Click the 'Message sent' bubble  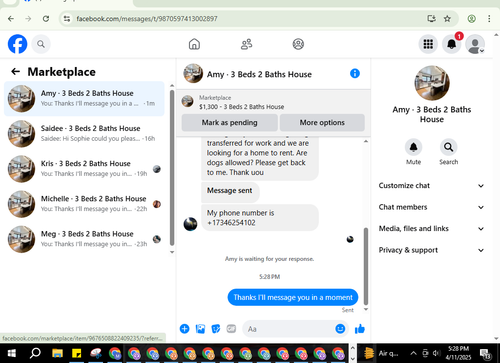230,191
